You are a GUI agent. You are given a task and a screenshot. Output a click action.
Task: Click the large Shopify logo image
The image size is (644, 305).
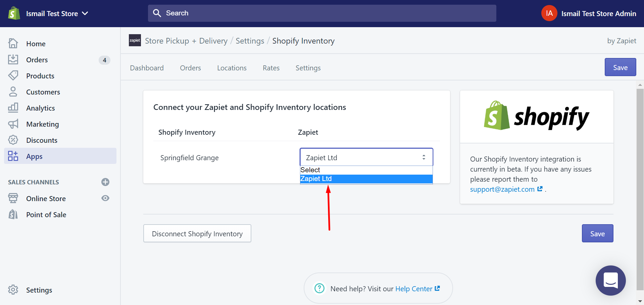[x=536, y=116]
